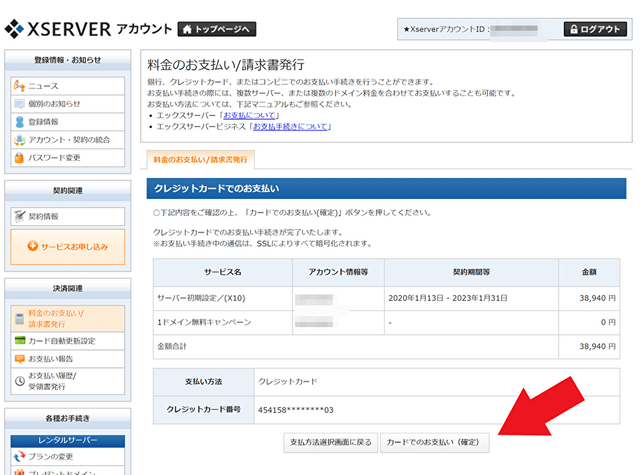Click lock icon on ログアウト button
This screenshot has width=640, height=475.
[574, 29]
